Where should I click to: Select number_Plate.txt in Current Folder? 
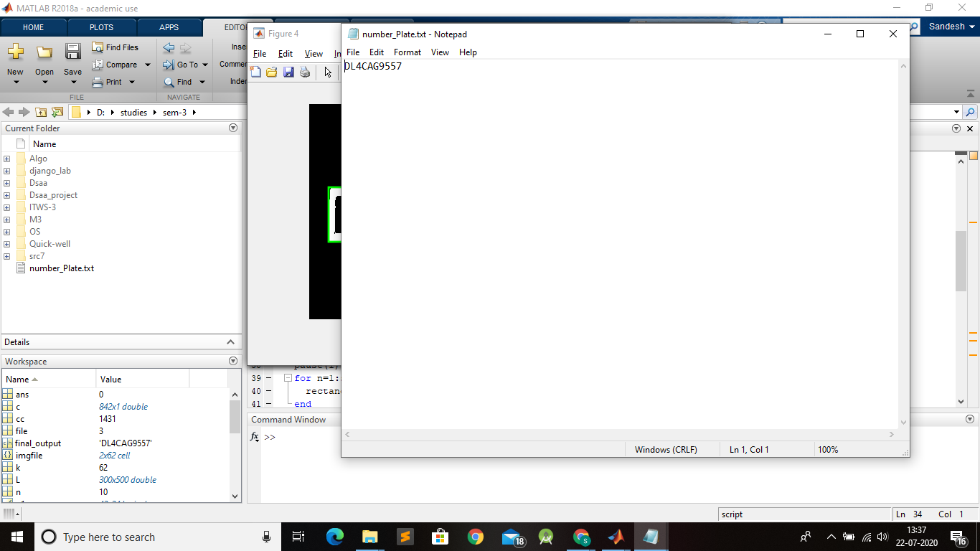[62, 268]
